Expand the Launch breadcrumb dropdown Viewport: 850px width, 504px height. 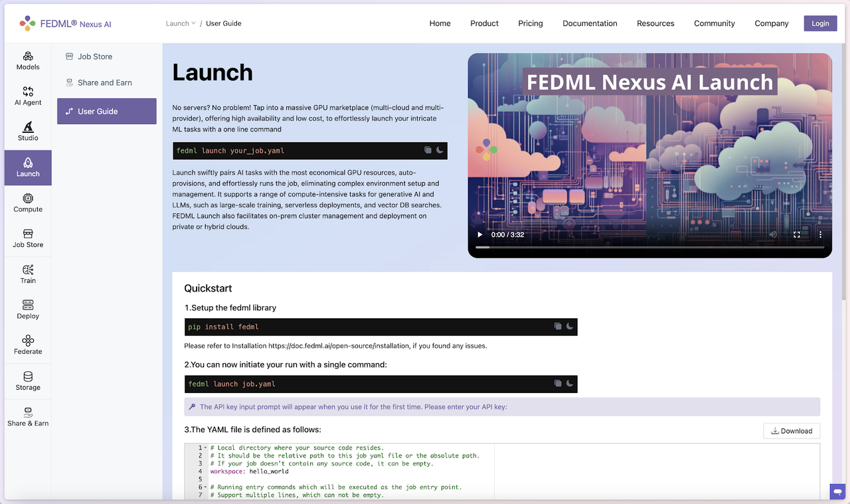(x=181, y=23)
